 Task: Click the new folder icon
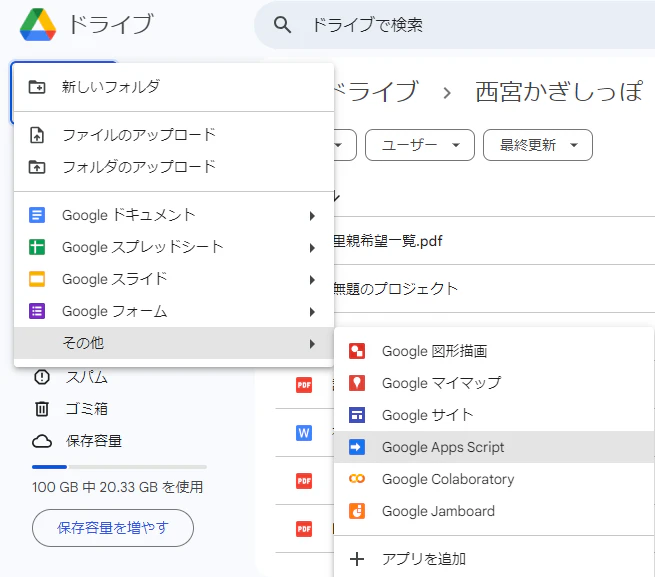click(37, 87)
